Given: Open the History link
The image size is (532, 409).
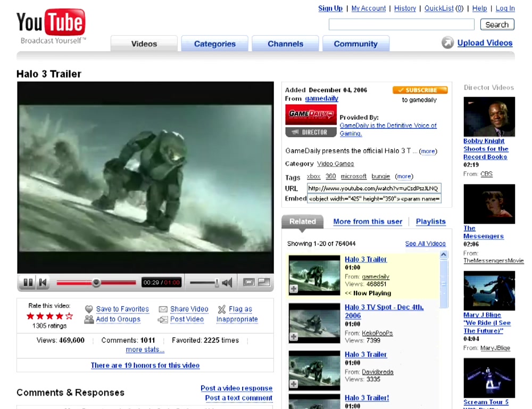Looking at the screenshot, I should [405, 8].
